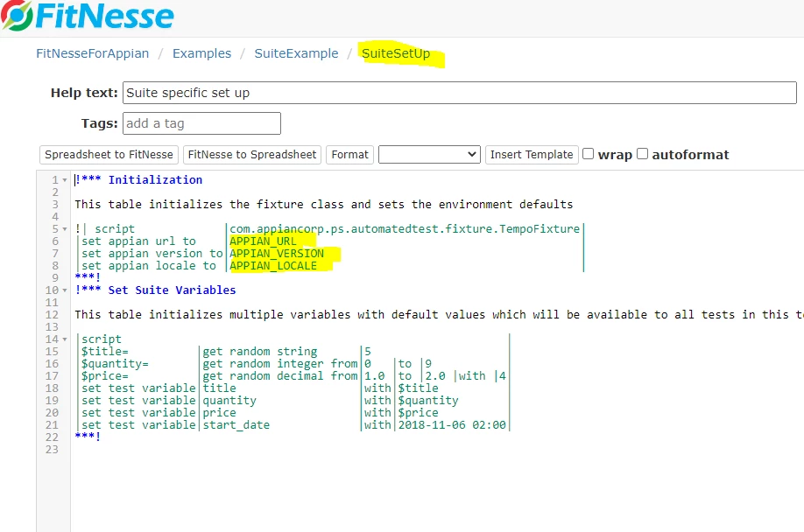Click the APPIAN_VERSION value in editor
Image resolution: width=804 pixels, height=532 pixels.
click(277, 254)
